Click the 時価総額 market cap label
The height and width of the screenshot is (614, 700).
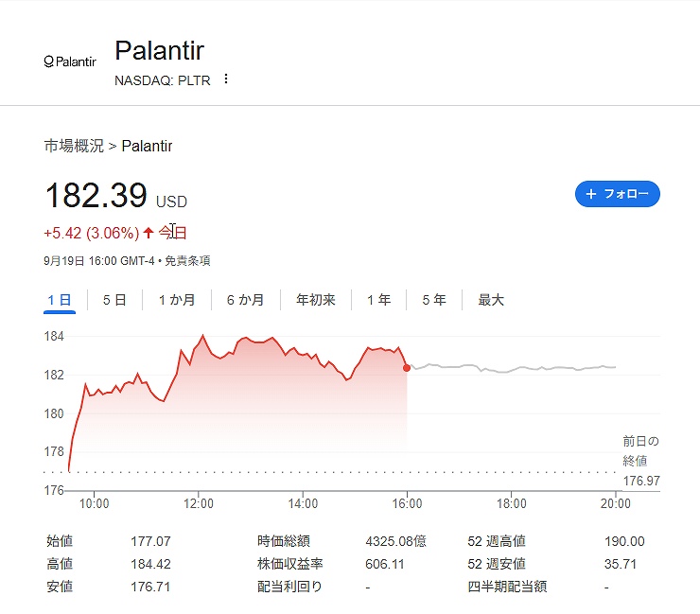click(x=283, y=541)
